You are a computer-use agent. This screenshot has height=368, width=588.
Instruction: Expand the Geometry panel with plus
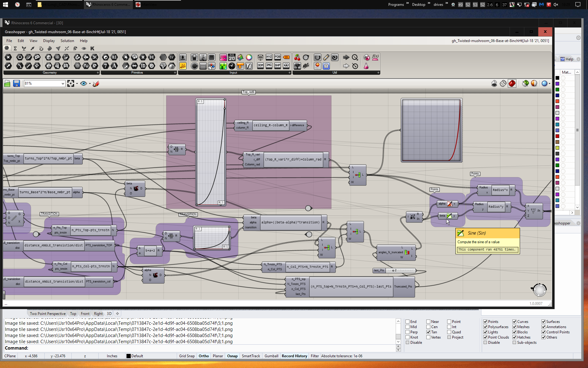98,73
